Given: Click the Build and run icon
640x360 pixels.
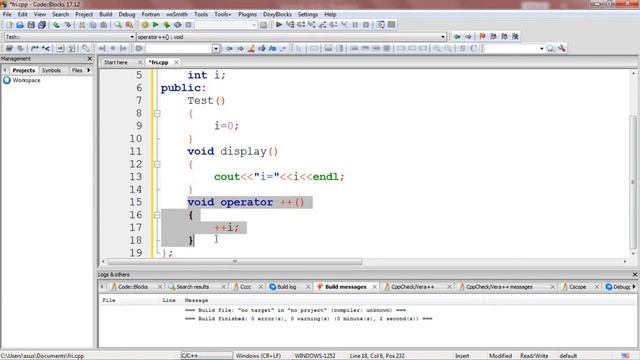Looking at the screenshot, I should (167, 25).
